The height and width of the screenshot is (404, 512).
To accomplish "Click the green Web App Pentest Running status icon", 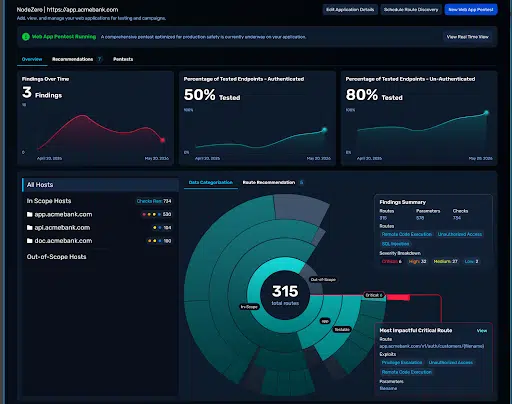I will (26, 37).
